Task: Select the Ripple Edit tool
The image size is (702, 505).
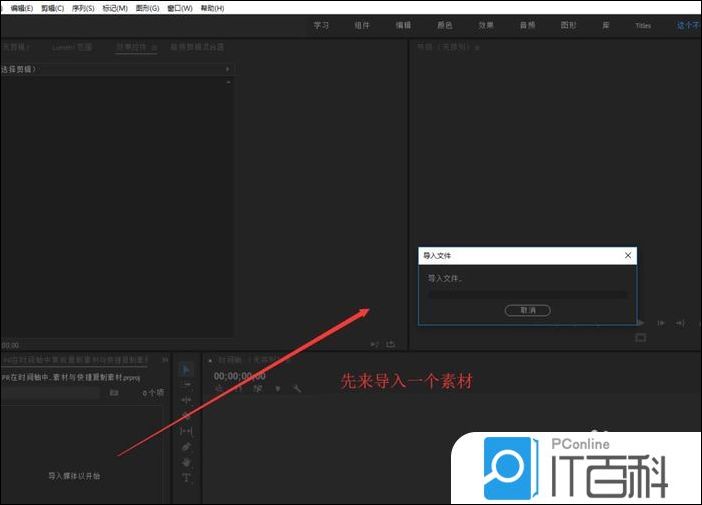Action: 187,400
